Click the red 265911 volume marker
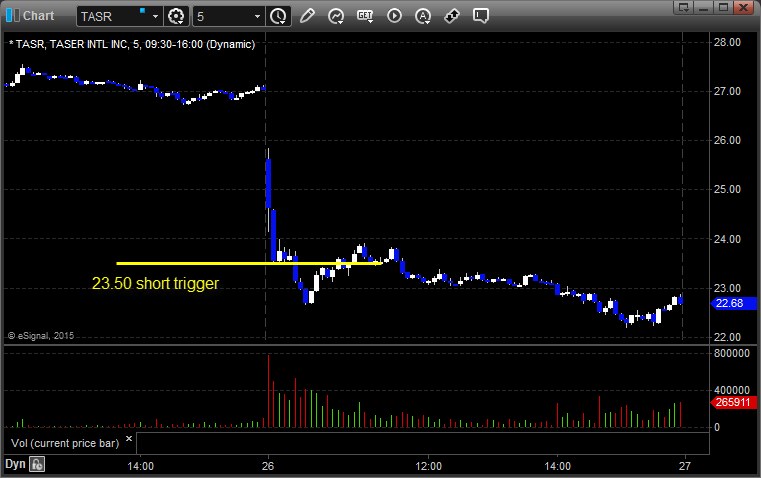The image size is (761, 478). coord(734,402)
